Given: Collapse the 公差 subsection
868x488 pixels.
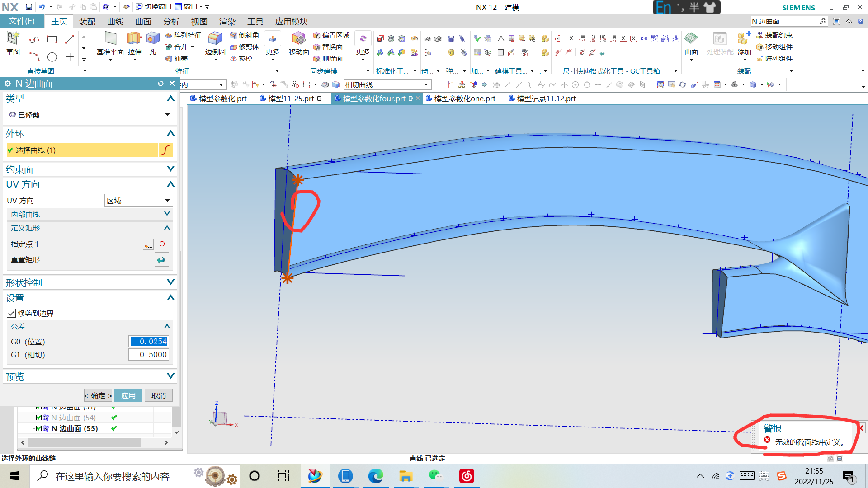Looking at the screenshot, I should (167, 326).
